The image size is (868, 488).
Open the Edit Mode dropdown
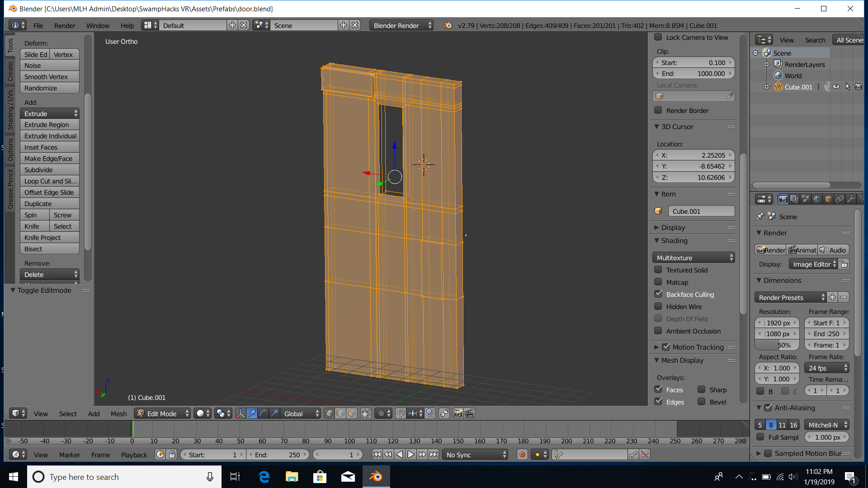163,413
